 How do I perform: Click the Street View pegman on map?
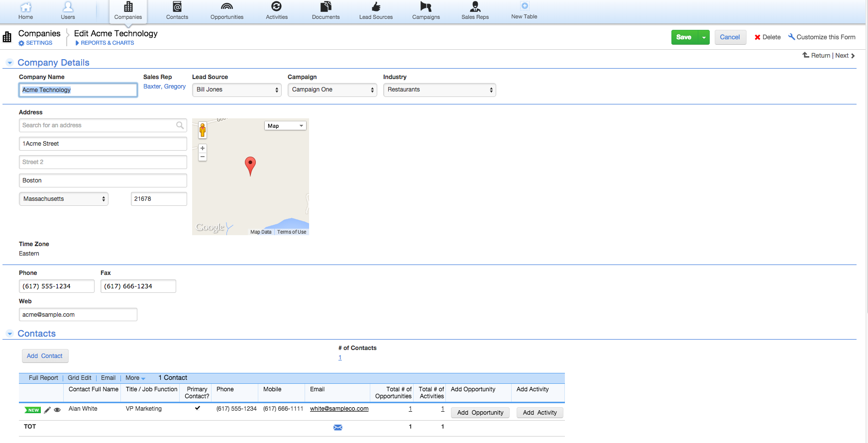203,130
